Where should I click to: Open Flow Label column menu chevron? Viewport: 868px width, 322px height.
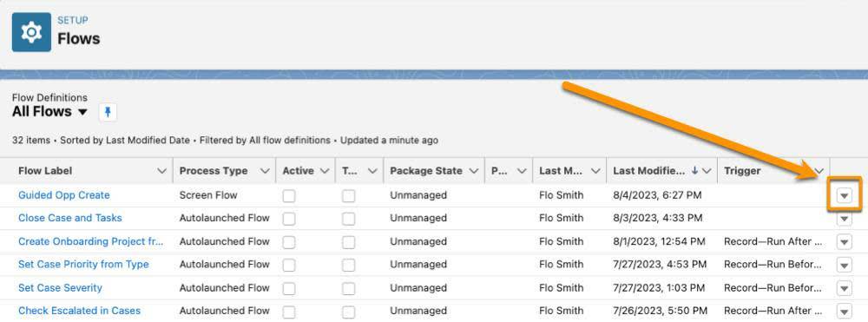161,171
